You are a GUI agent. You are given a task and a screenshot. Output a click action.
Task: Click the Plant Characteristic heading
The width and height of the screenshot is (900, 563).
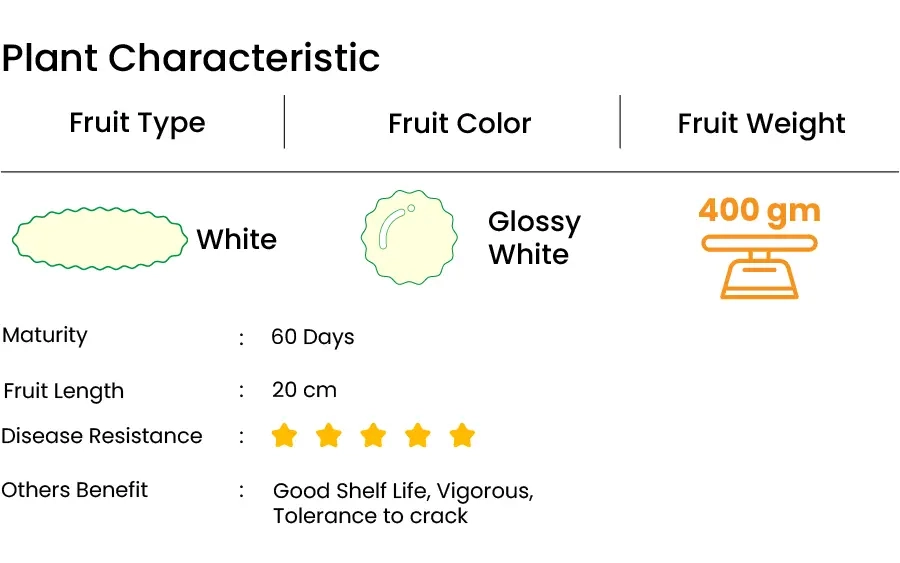tap(191, 58)
